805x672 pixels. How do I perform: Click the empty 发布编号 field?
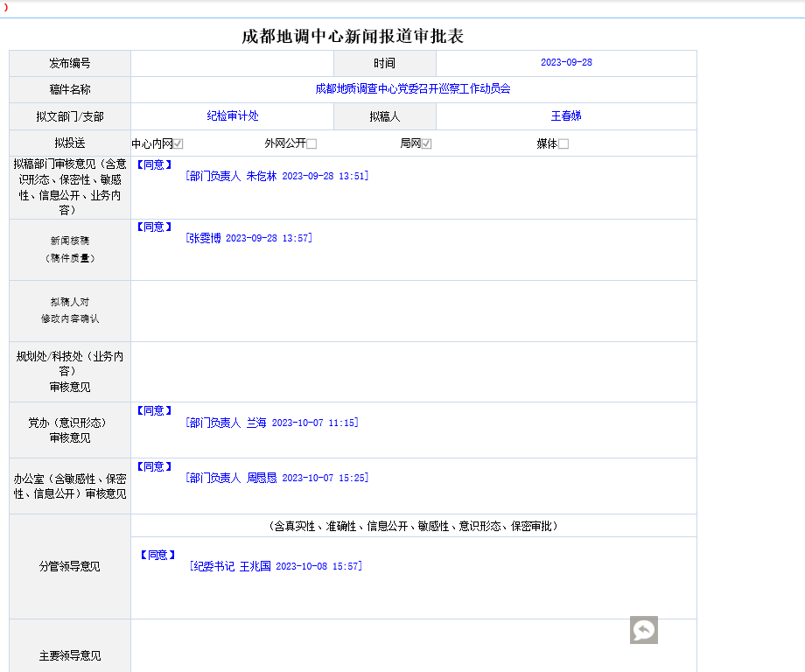pos(232,63)
